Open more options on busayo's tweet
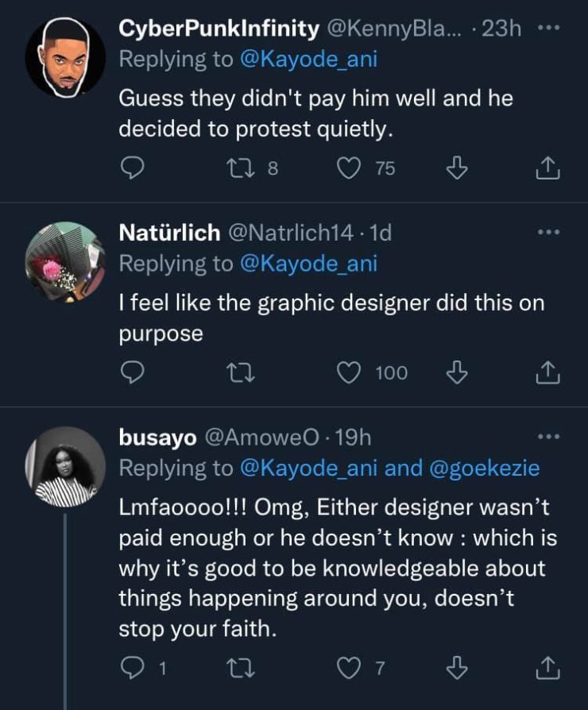Image resolution: width=588 pixels, height=710 pixels. (x=550, y=437)
